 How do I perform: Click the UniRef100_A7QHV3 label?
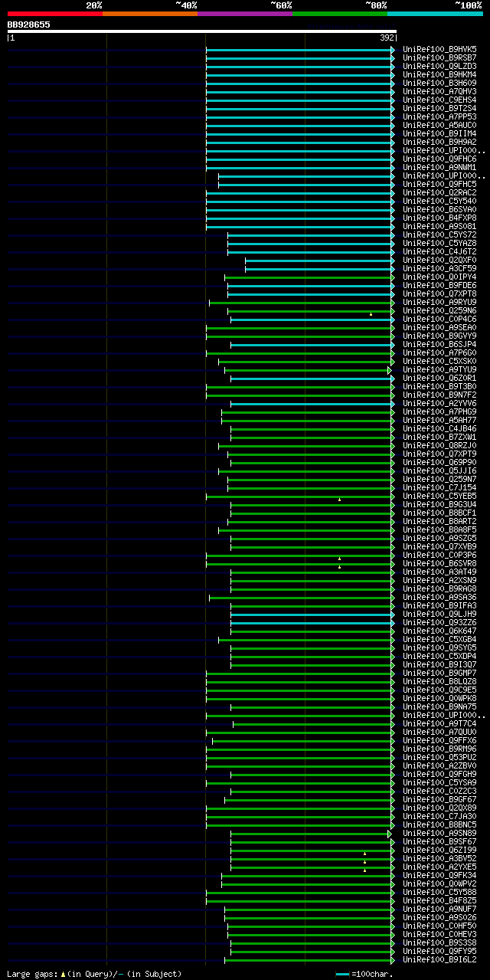(x=439, y=91)
